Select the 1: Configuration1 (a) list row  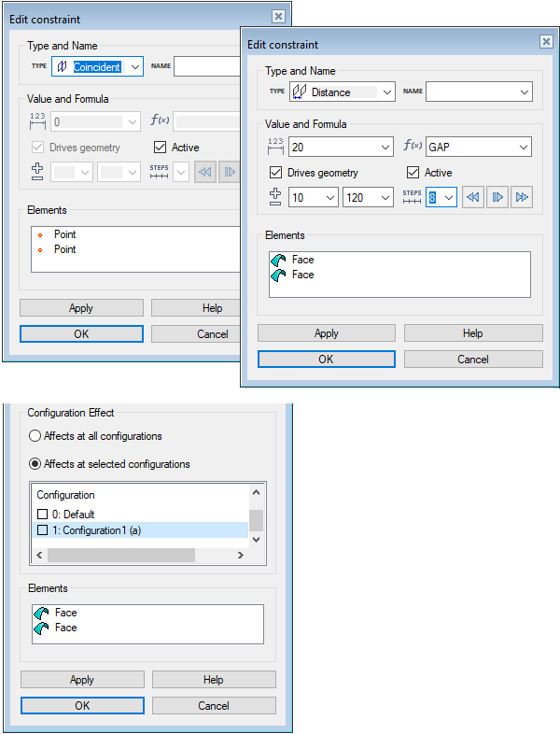(140, 530)
